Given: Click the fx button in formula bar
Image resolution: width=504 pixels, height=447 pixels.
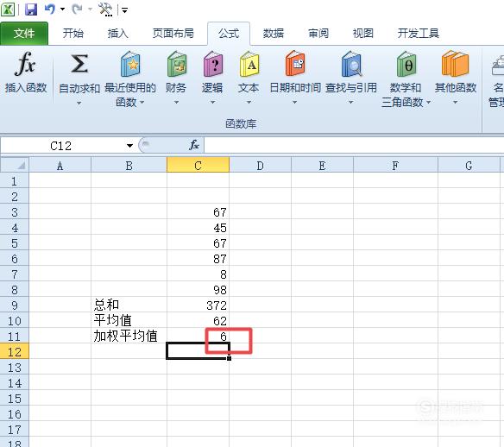Looking at the screenshot, I should 194,145.
